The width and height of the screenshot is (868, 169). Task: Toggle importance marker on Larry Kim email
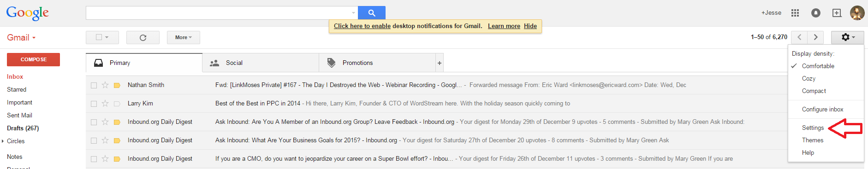[x=117, y=104]
